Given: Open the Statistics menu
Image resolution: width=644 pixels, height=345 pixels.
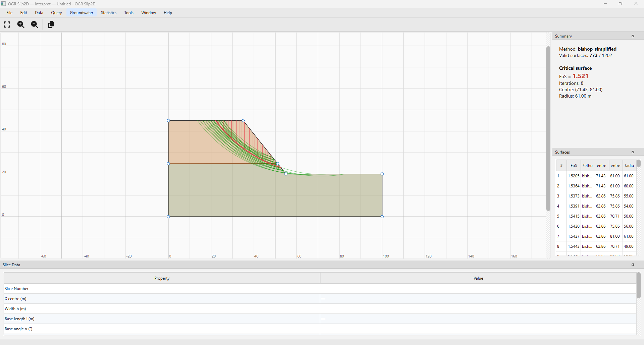Looking at the screenshot, I should [x=108, y=12].
